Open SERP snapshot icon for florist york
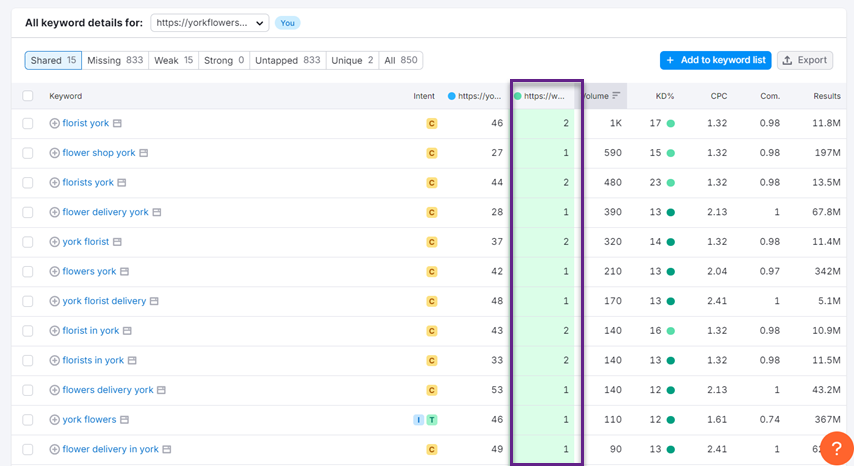854x466 pixels. pyautogui.click(x=117, y=124)
